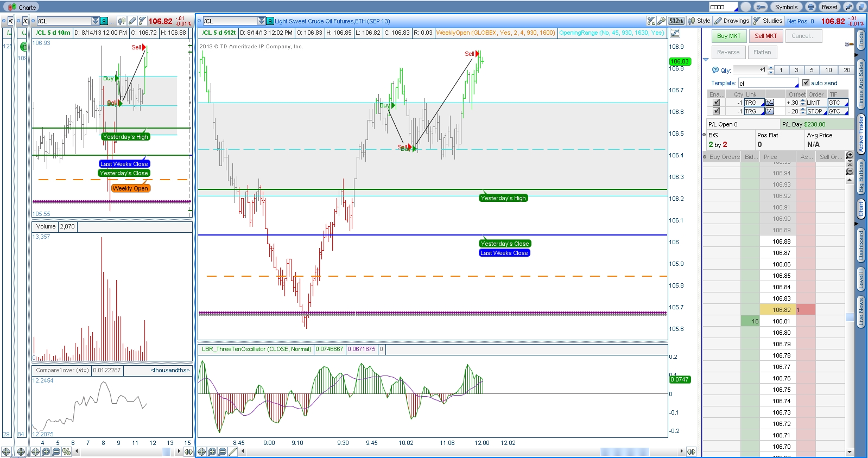Click the detach window icon at top right
The width and height of the screenshot is (868, 458).
861,7
